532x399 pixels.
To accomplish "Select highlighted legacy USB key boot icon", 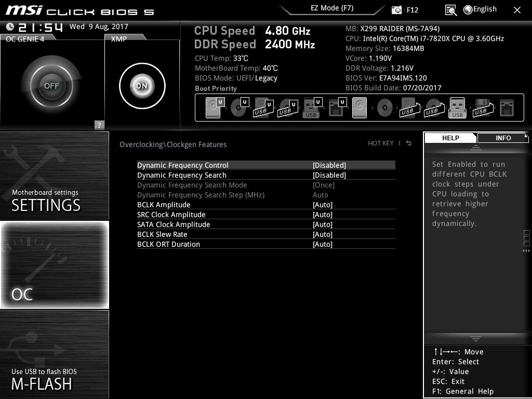I will tap(457, 108).
